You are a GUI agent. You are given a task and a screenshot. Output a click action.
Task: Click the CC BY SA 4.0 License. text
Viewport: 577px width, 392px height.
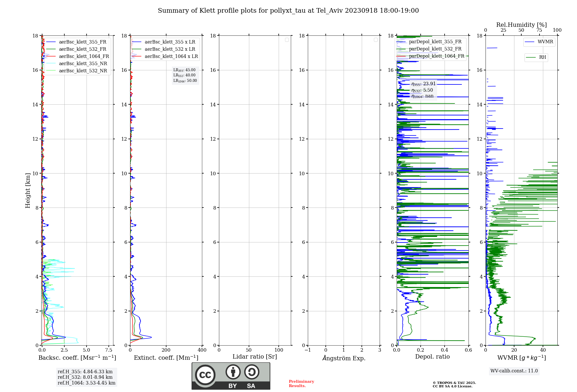(x=452, y=386)
